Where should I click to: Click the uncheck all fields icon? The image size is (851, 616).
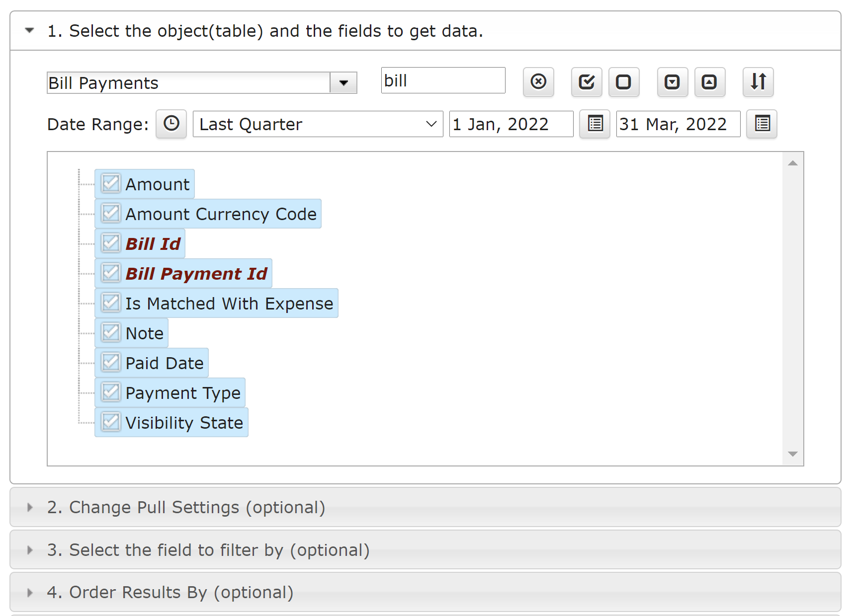tap(624, 81)
